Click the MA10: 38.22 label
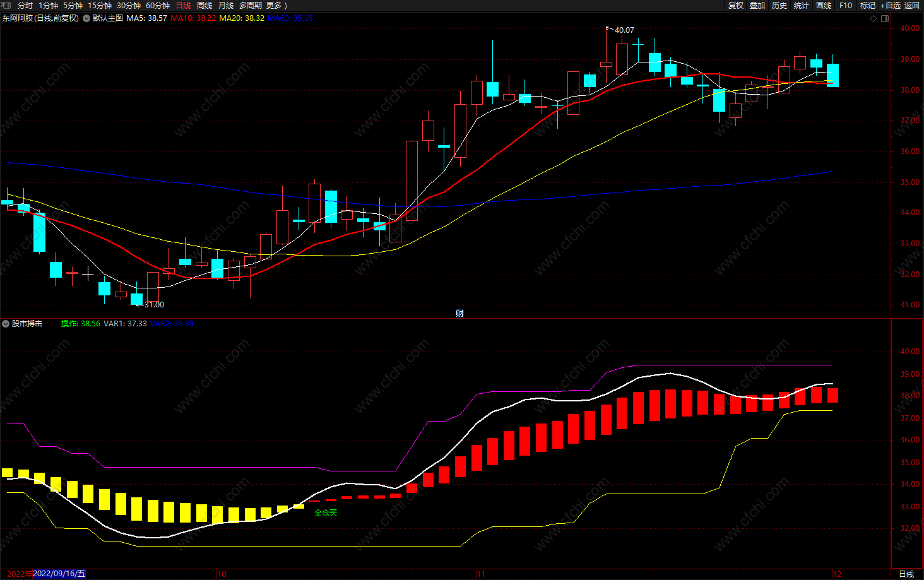Image resolution: width=924 pixels, height=580 pixels. click(193, 18)
